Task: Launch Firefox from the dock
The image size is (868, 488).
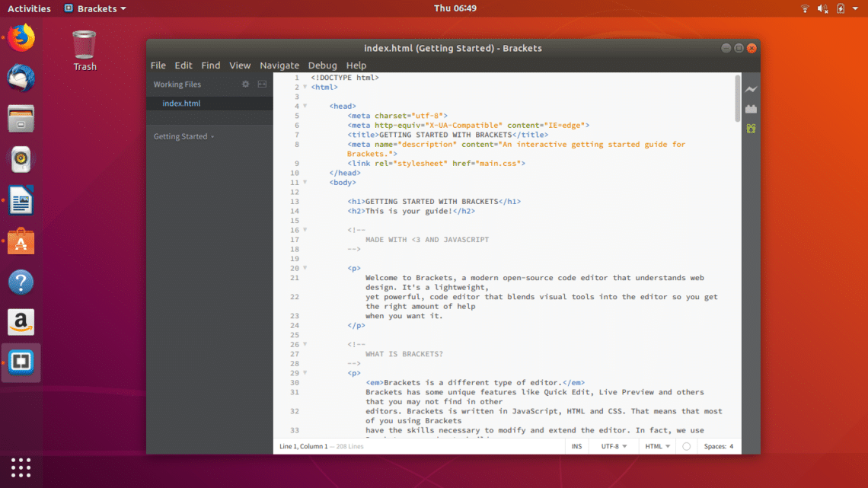Action: (x=21, y=37)
